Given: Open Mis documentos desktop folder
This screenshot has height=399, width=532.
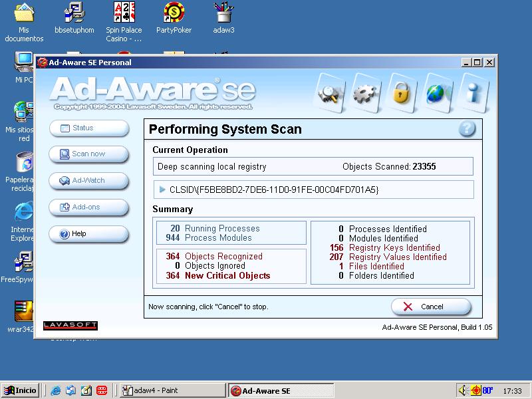Looking at the screenshot, I should click(24, 23).
